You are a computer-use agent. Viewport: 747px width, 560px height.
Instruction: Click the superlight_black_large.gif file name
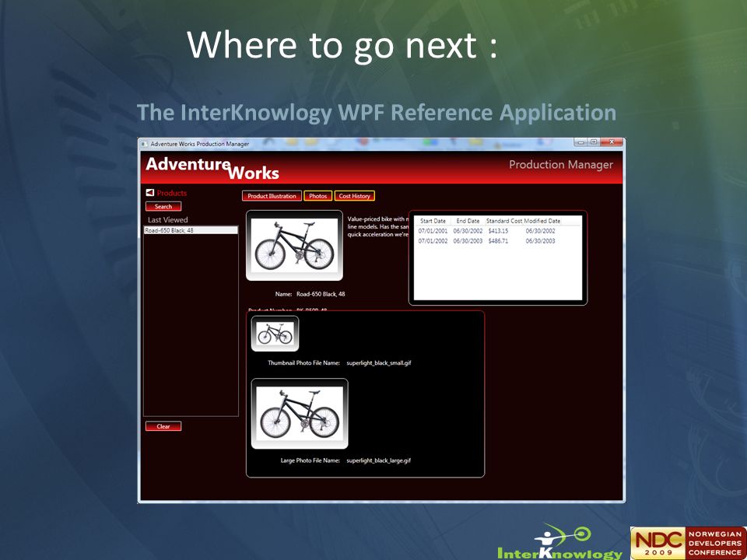pyautogui.click(x=379, y=460)
